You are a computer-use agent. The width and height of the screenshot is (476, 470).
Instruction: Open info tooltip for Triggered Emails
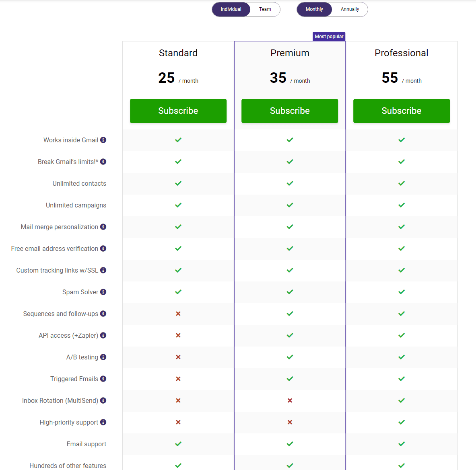[103, 379]
